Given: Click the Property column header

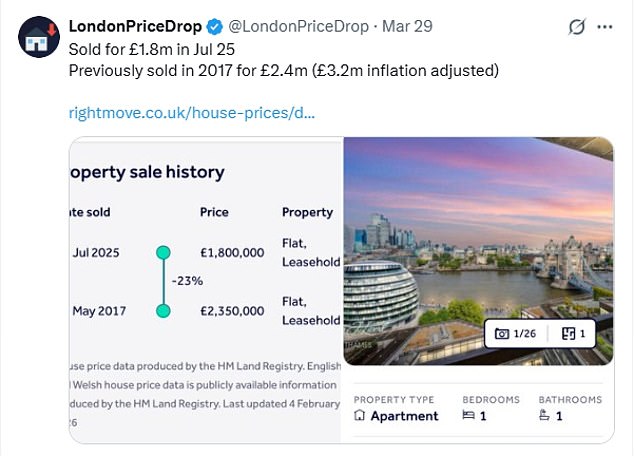Looking at the screenshot, I should tap(307, 212).
